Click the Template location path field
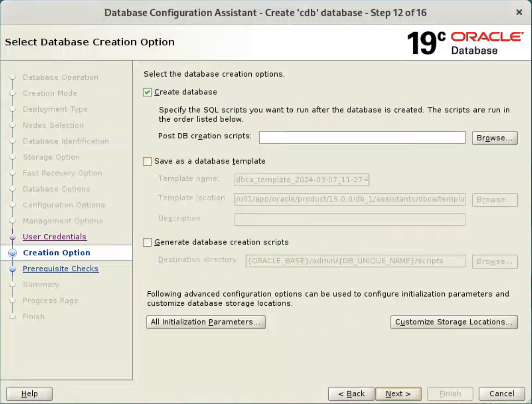This screenshot has width=532, height=404. [x=350, y=199]
